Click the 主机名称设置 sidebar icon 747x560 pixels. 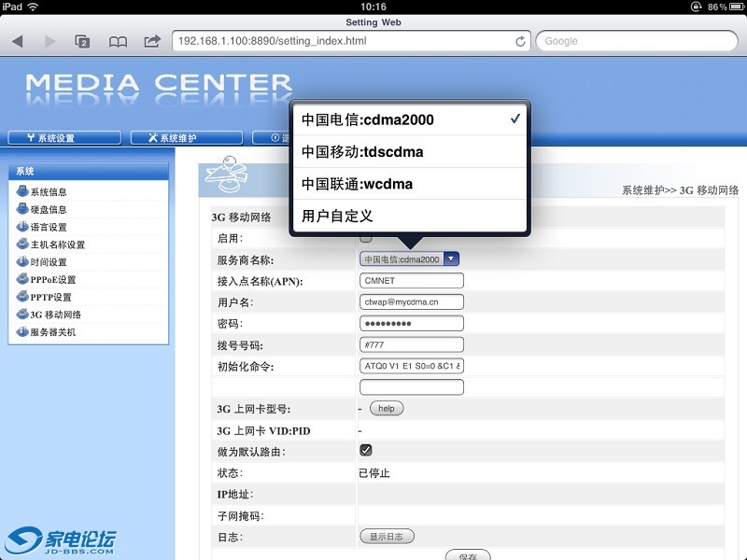(x=22, y=244)
